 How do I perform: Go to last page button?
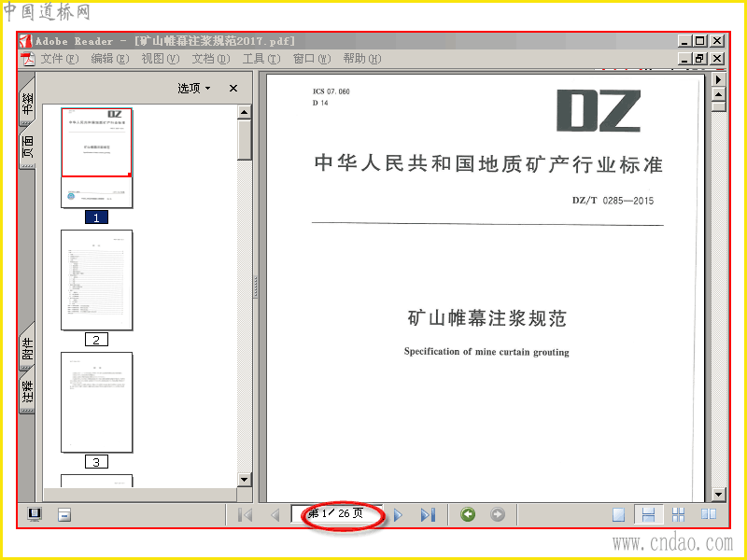pyautogui.click(x=428, y=515)
